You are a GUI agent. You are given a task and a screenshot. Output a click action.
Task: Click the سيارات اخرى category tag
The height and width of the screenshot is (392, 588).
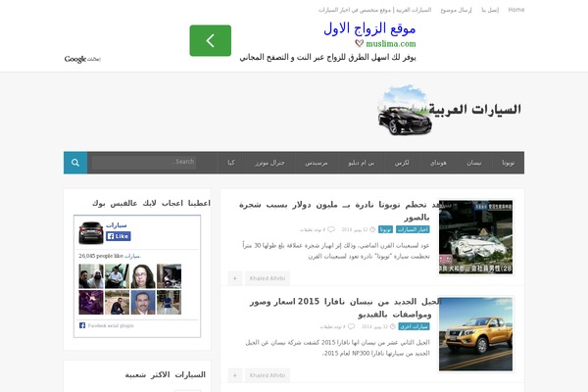click(414, 326)
